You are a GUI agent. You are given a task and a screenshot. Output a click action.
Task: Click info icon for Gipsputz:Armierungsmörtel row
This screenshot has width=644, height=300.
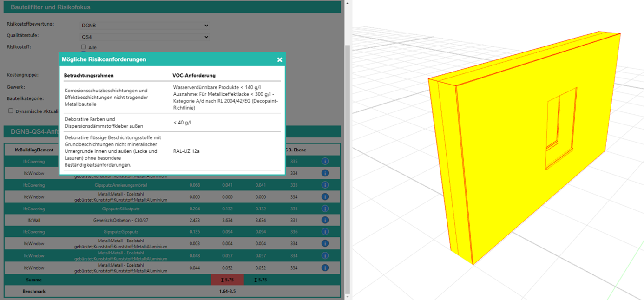[x=325, y=185]
